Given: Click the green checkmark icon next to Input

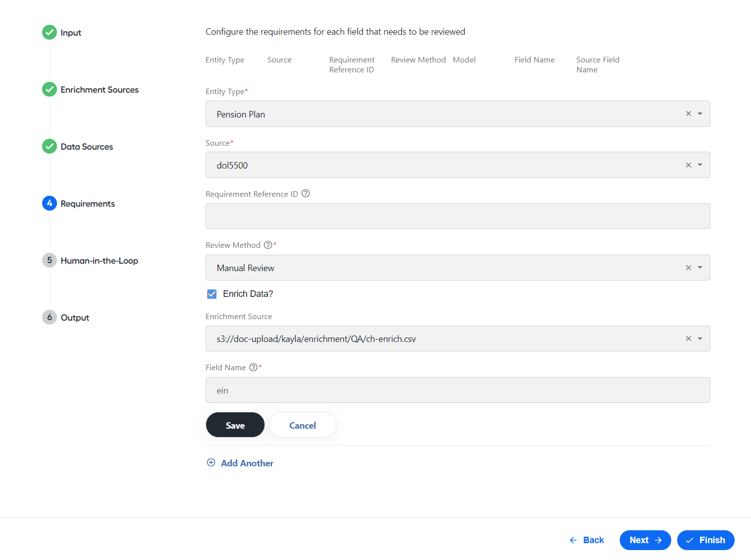Looking at the screenshot, I should (x=50, y=32).
